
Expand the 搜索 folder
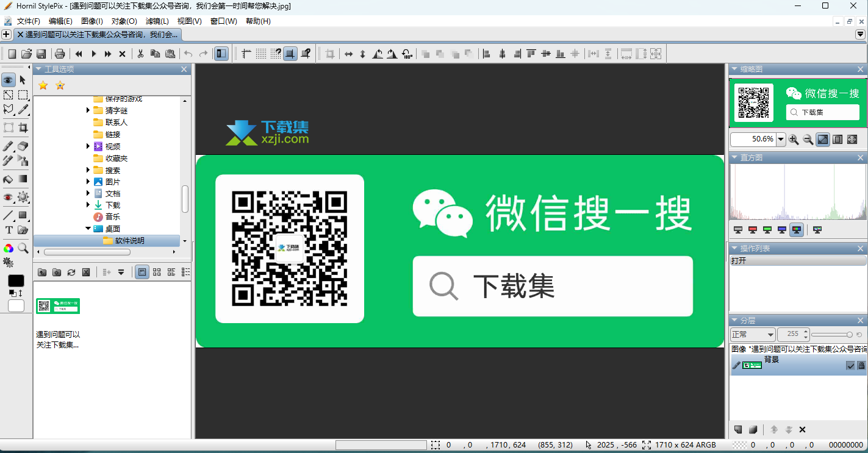pyautogui.click(x=88, y=170)
